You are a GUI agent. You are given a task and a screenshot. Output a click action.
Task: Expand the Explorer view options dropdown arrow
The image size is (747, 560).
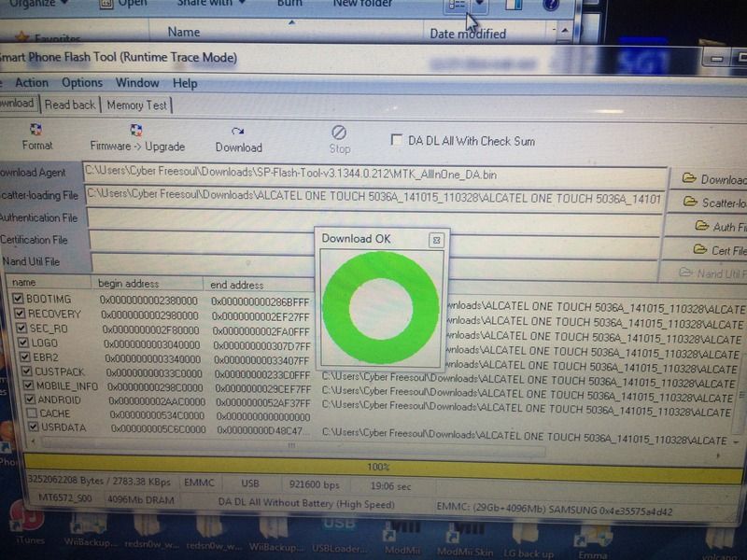[479, 6]
